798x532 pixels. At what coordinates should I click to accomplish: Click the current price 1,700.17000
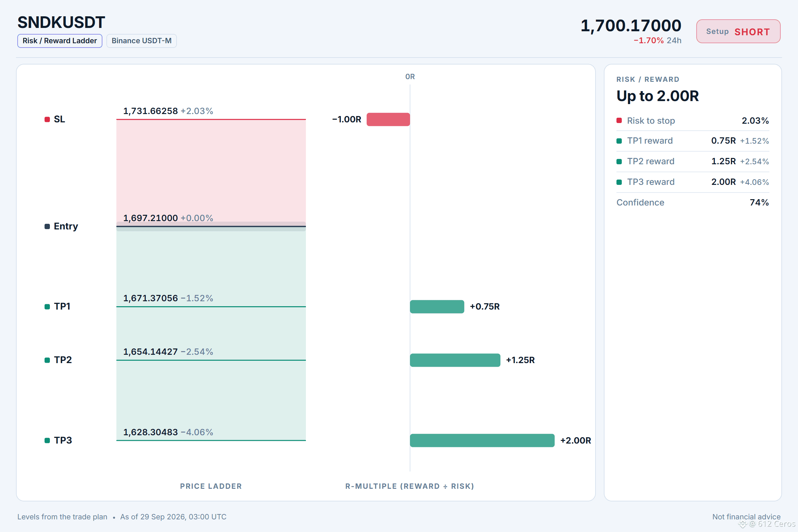tap(631, 26)
